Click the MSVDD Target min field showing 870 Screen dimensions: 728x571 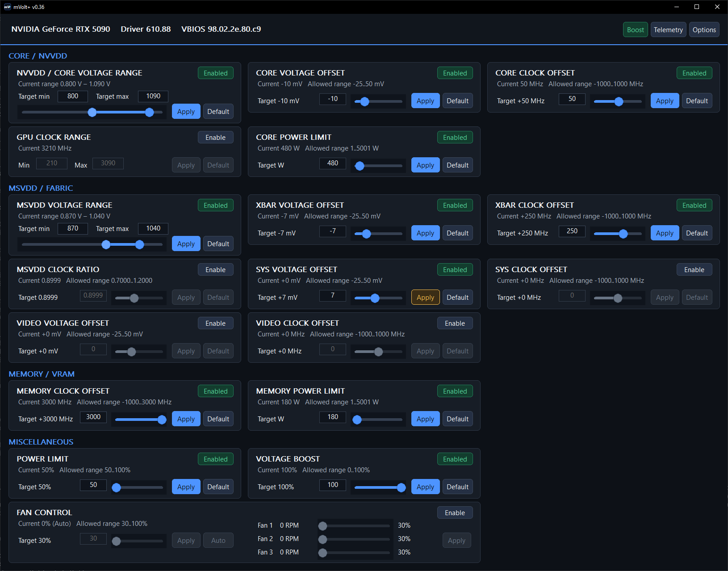pyautogui.click(x=73, y=228)
